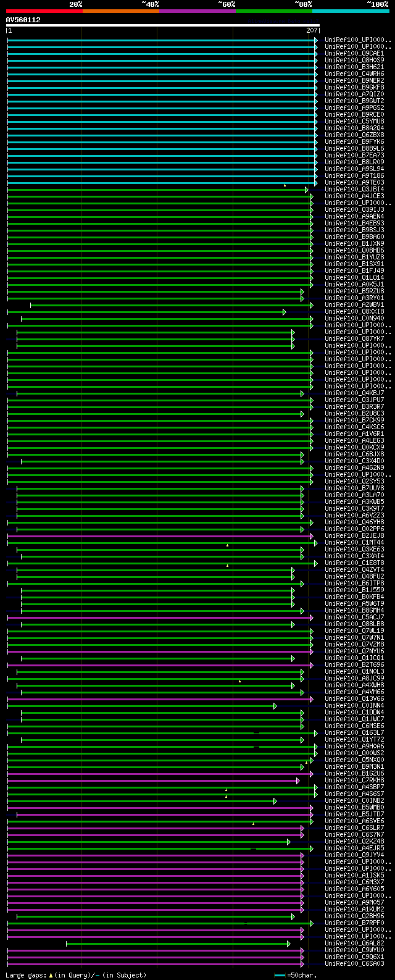Viewport: 395px width, 980px height.
Task: Open hit UniRef100_Q9CAE1
Action: (x=354, y=54)
